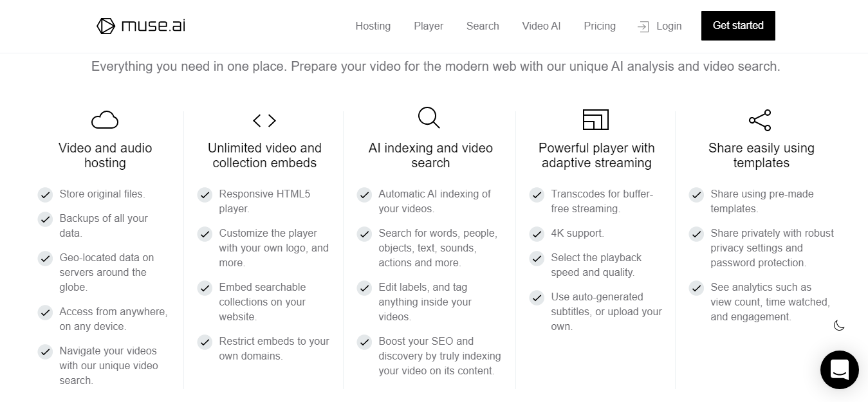This screenshot has width=868, height=402.
Task: Click the magnifying glass search icon
Action: [x=429, y=118]
